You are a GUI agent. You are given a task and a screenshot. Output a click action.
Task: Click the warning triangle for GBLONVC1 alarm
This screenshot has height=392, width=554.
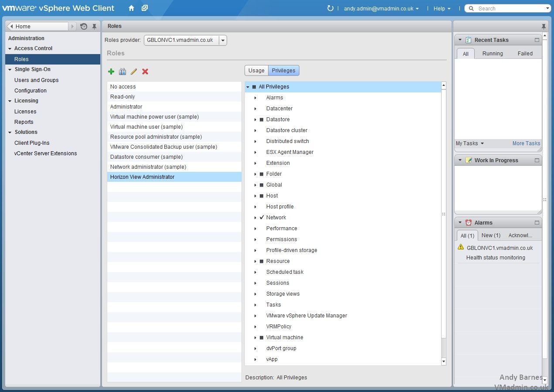461,247
